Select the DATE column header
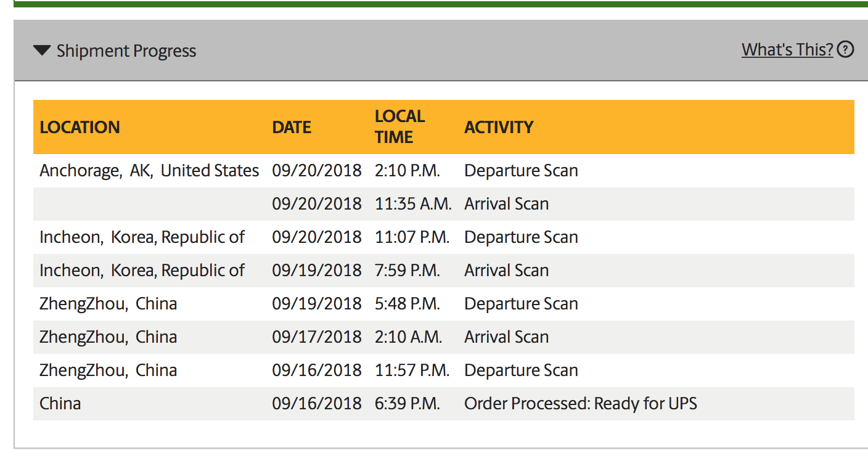This screenshot has width=868, height=450. pyautogui.click(x=292, y=127)
